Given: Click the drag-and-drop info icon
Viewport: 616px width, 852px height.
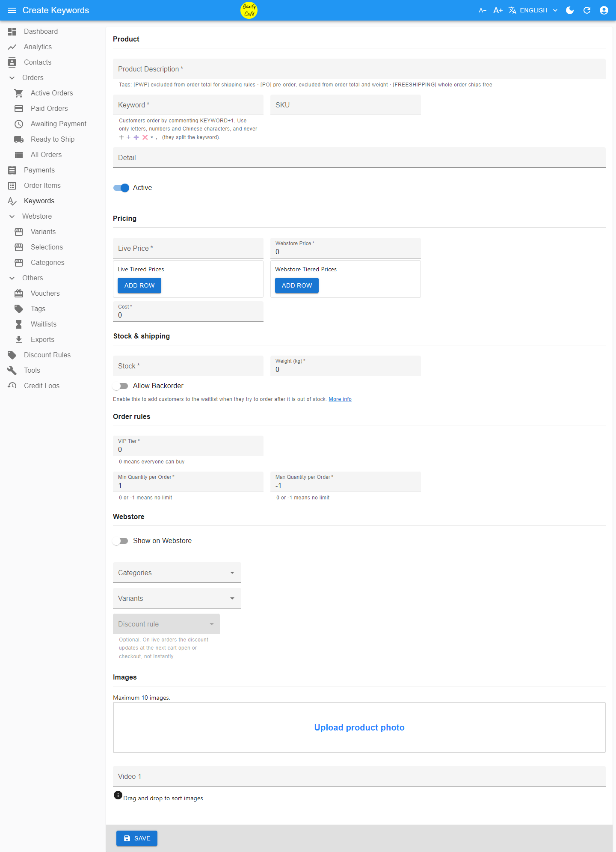Looking at the screenshot, I should [118, 795].
